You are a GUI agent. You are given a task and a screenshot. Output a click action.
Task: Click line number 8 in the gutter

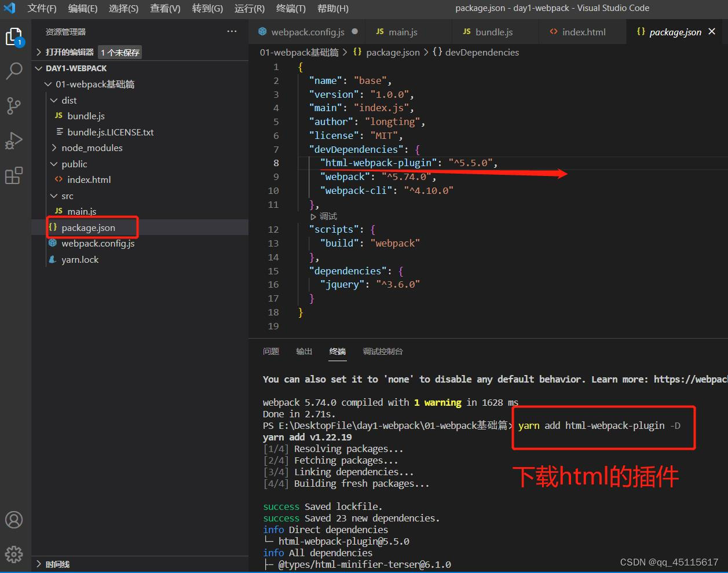pos(276,163)
